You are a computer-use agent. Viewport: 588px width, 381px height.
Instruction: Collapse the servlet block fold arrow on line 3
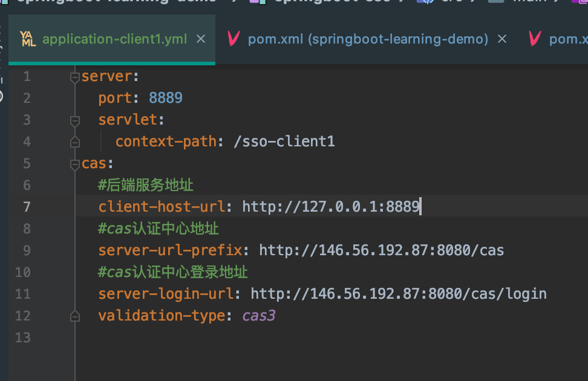(74, 119)
